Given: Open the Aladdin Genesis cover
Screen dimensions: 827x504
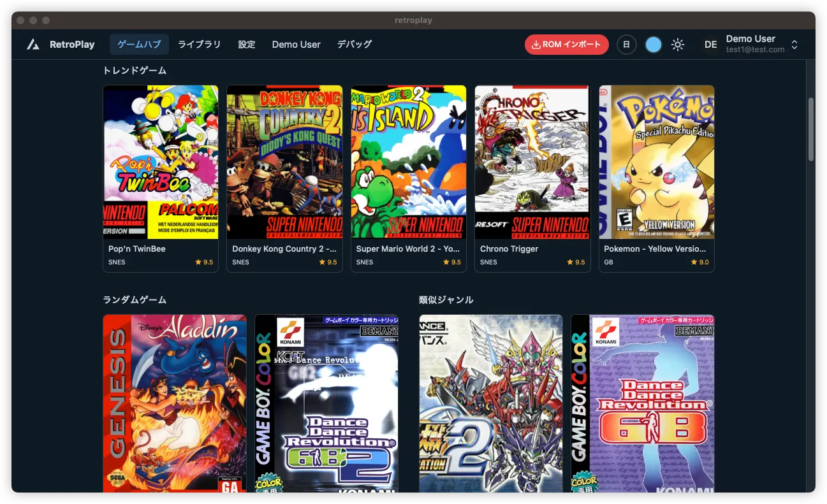Looking at the screenshot, I should (x=175, y=403).
